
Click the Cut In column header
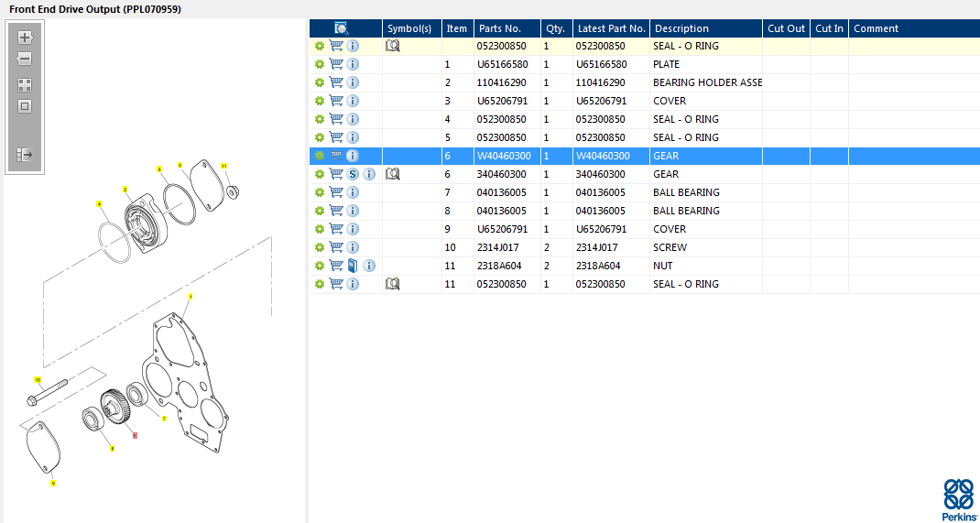[830, 28]
